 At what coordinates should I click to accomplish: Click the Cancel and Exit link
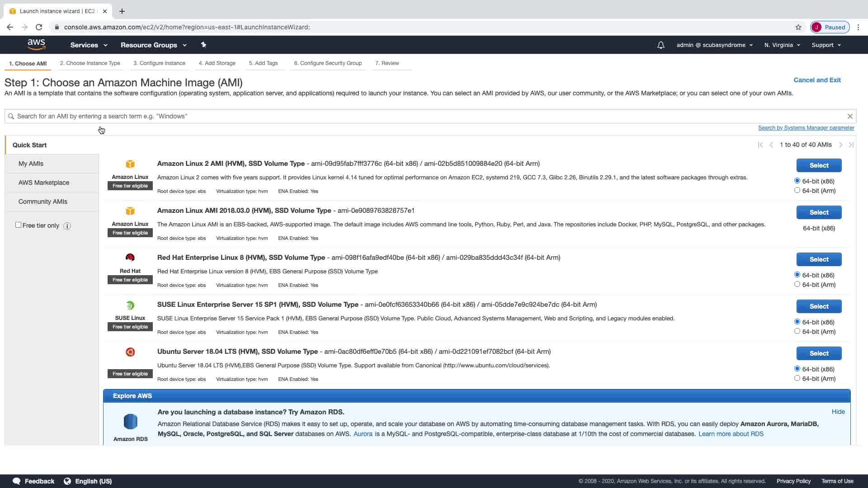point(817,80)
